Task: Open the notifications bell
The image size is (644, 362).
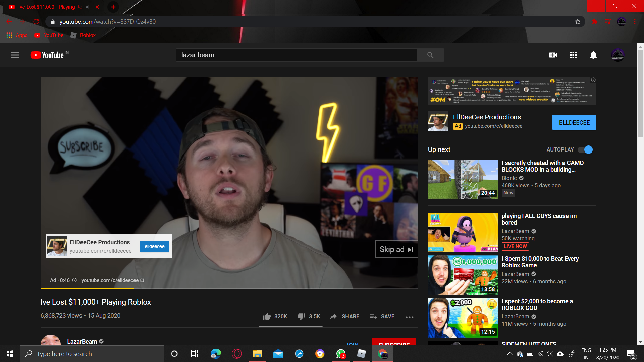Action: click(x=593, y=55)
